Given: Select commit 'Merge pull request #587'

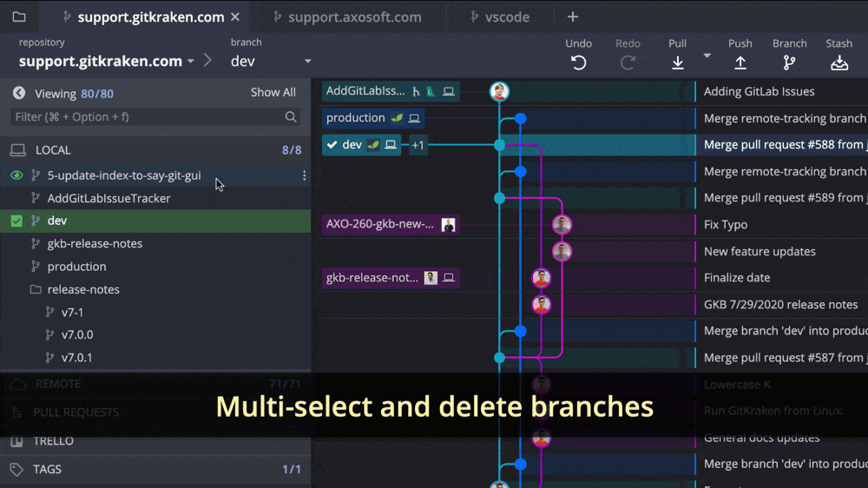Looking at the screenshot, I should [786, 358].
